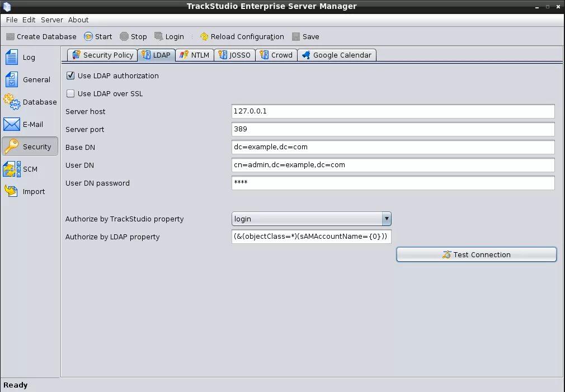The width and height of the screenshot is (565, 392).
Task: Click the Server host input field
Action: 392,111
